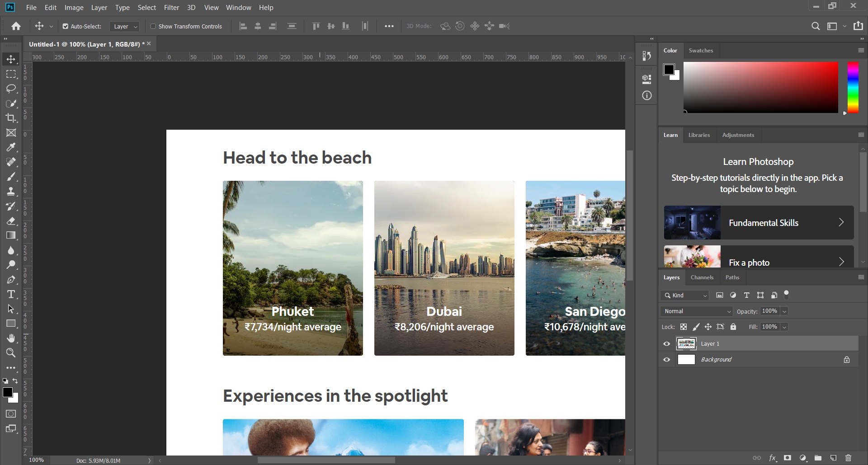Image resolution: width=868 pixels, height=465 pixels.
Task: Open the layer Opacity dropdown arrow
Action: pyautogui.click(x=784, y=311)
